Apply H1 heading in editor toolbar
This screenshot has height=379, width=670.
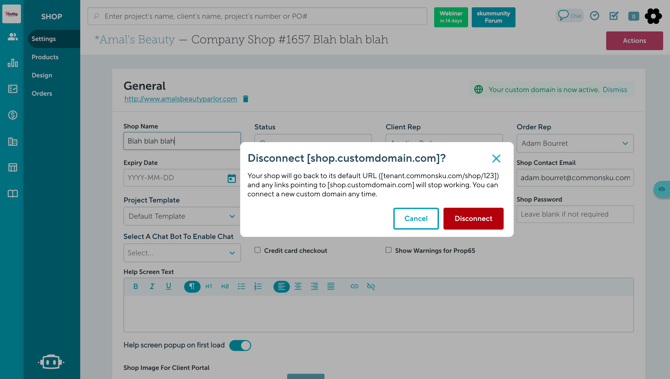pyautogui.click(x=209, y=286)
